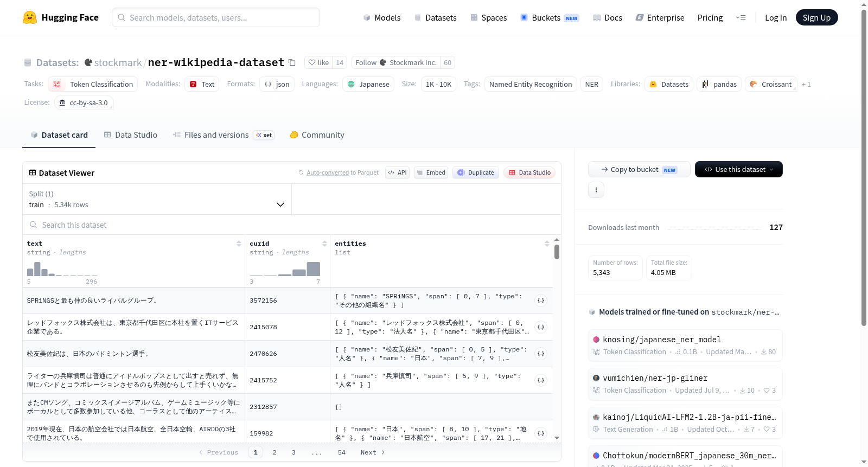Expand entities JSON for レッドフォックス row

coord(541,327)
